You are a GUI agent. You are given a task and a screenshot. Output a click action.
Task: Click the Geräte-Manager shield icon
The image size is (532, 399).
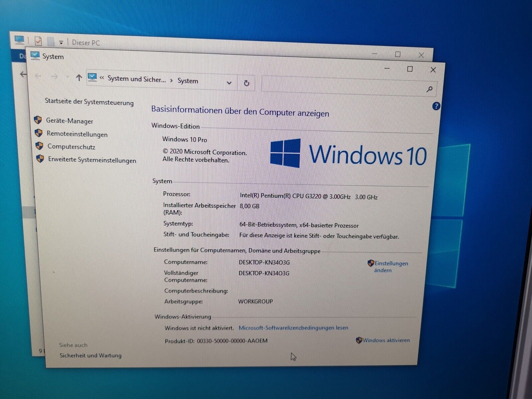pyautogui.click(x=38, y=120)
